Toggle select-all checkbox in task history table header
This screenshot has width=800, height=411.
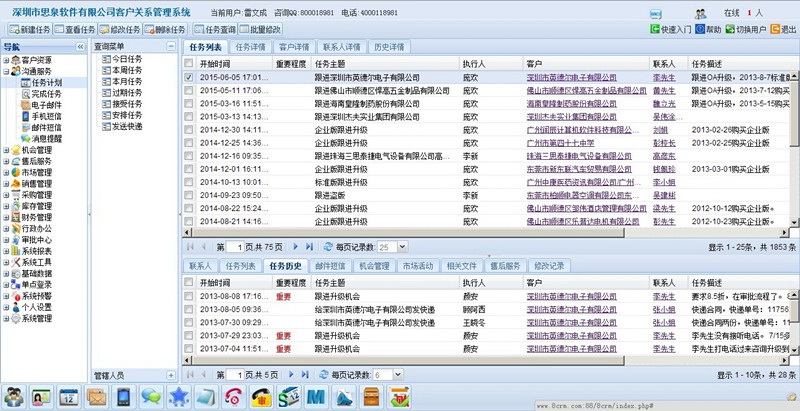pyautogui.click(x=189, y=282)
